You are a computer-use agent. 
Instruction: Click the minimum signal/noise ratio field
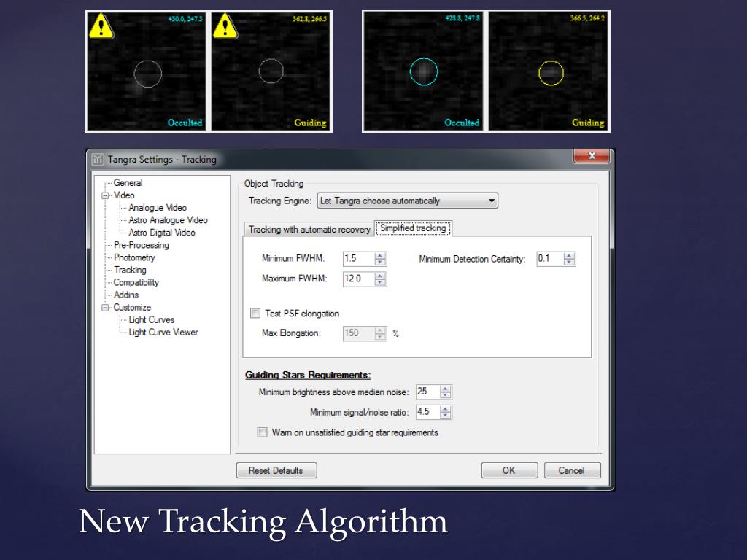click(x=427, y=412)
